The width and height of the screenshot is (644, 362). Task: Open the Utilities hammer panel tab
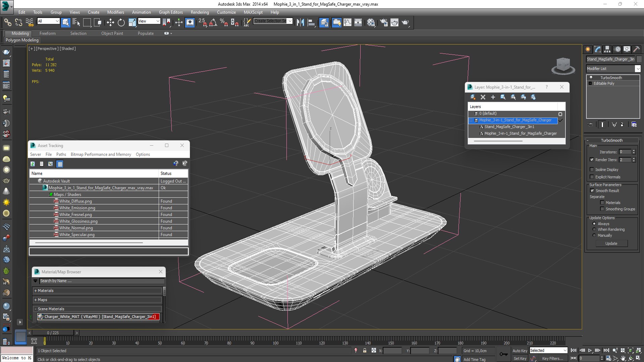point(636,49)
